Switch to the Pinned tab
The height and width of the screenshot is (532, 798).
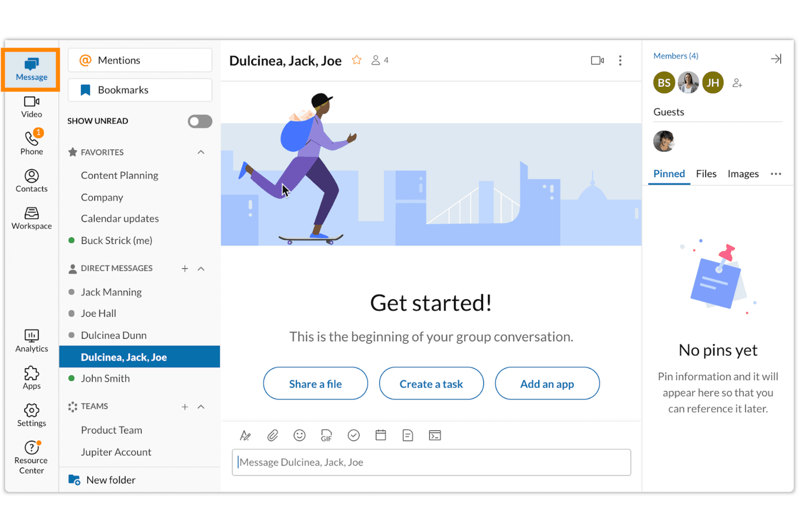669,174
